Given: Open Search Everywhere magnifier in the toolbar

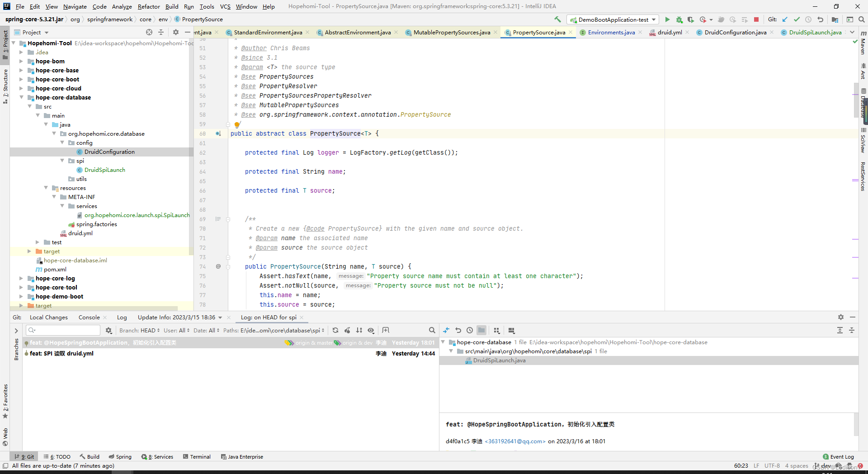Looking at the screenshot, I should 861,19.
